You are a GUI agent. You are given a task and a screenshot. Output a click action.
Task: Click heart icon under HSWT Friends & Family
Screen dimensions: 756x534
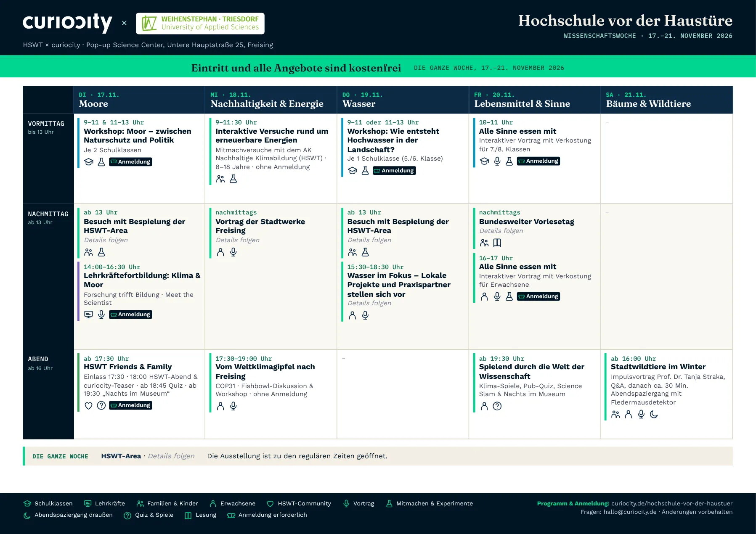point(88,406)
